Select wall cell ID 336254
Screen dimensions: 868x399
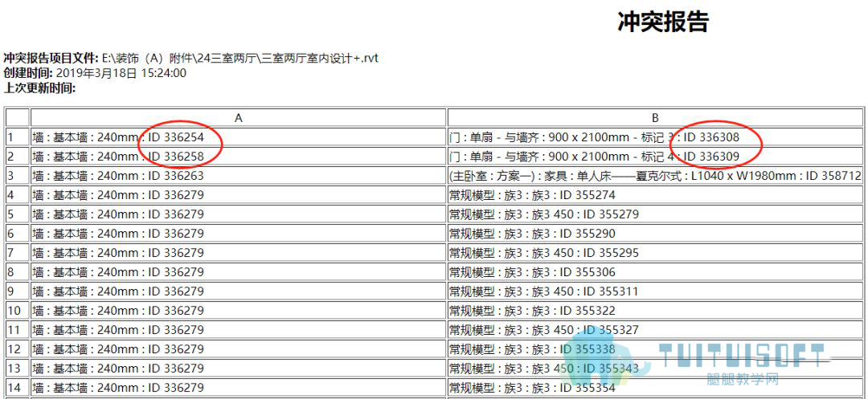point(239,136)
